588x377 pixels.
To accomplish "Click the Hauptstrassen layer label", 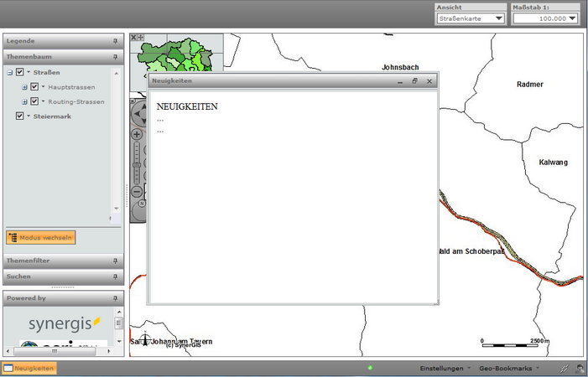I will pyautogui.click(x=71, y=87).
